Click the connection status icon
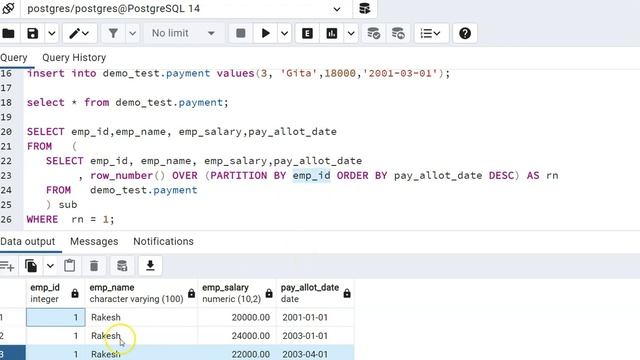Viewport: 640px width, 360px height. (x=8, y=8)
